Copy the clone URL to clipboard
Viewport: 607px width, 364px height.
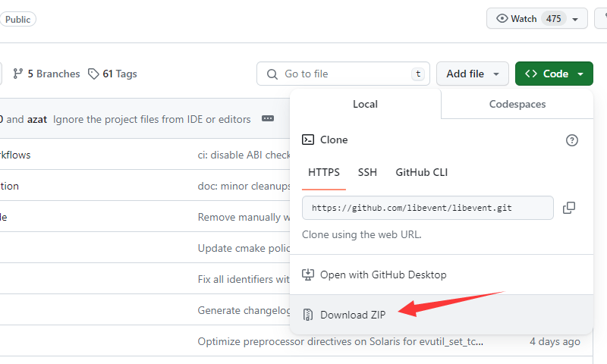tap(569, 208)
